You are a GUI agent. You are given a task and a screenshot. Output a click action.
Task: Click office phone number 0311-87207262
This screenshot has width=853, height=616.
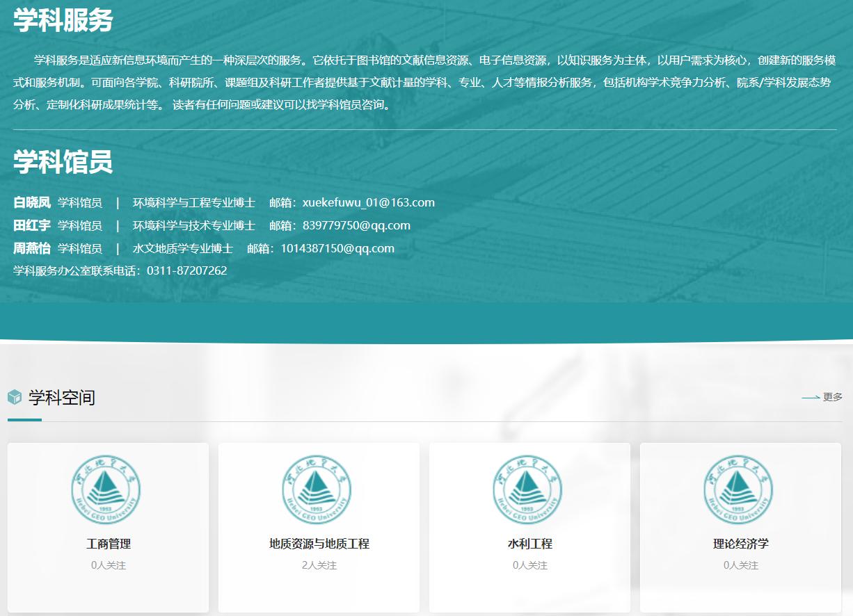pyautogui.click(x=186, y=270)
